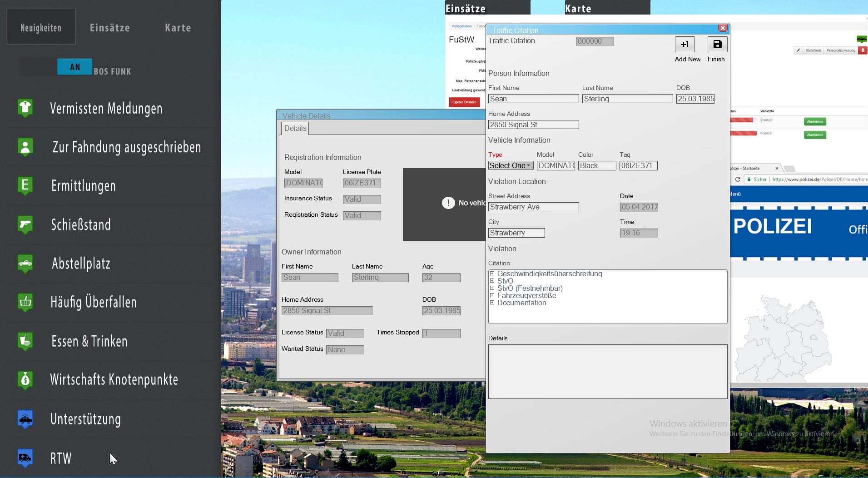
Task: Click the Abstellplatz car icon
Action: [x=25, y=263]
